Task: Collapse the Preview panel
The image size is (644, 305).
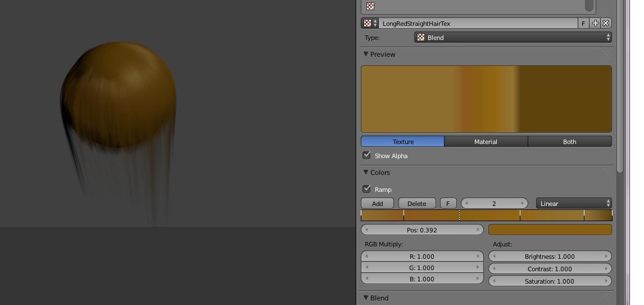Action: [x=366, y=54]
